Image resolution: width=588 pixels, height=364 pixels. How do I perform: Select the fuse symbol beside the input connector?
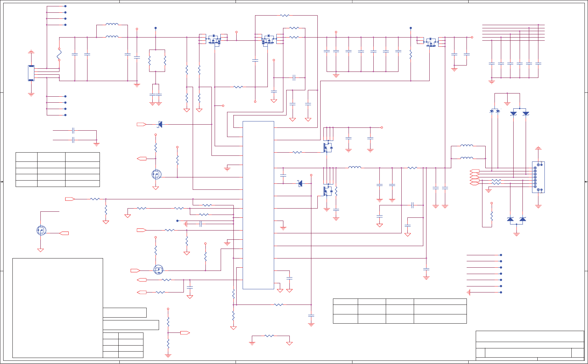coord(59,55)
